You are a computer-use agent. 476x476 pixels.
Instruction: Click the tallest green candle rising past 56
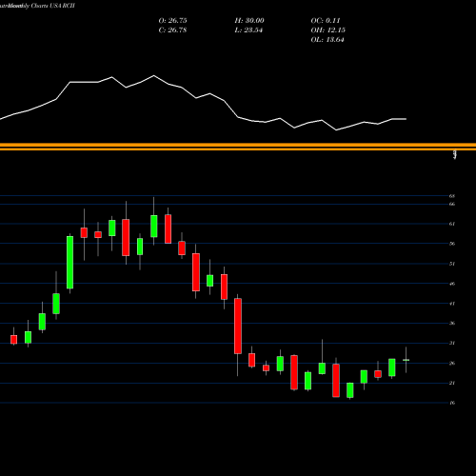69,263
